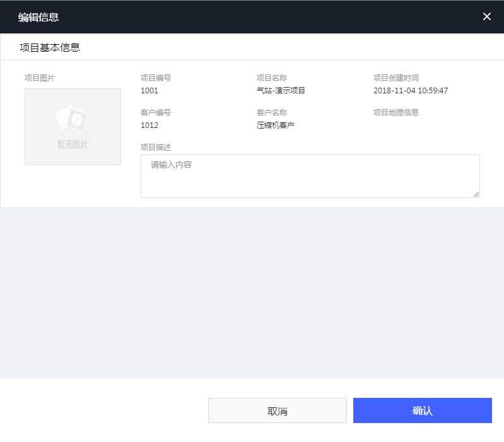Viewport: 504px width, 442px height.
Task: Click the 项目名称 label
Action: click(271, 78)
